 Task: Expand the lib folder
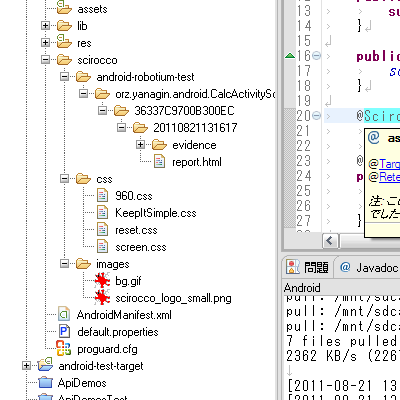pyautogui.click(x=45, y=26)
